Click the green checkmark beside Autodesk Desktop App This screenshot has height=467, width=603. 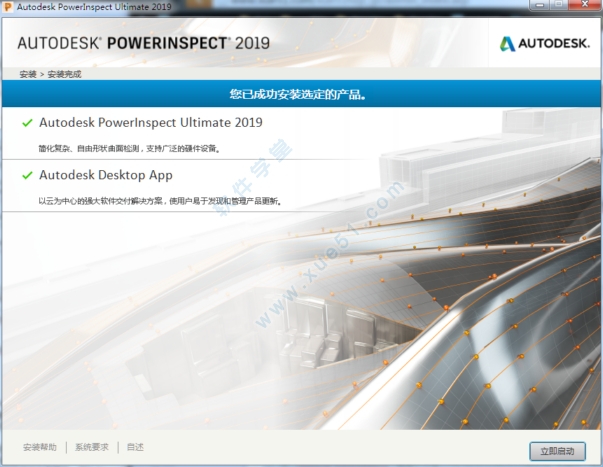[x=27, y=175]
